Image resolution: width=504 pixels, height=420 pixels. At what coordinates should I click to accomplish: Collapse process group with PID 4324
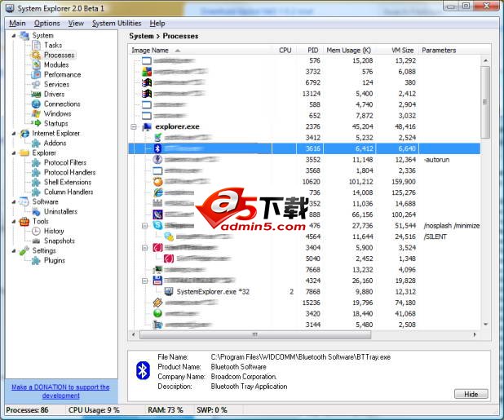(x=144, y=281)
